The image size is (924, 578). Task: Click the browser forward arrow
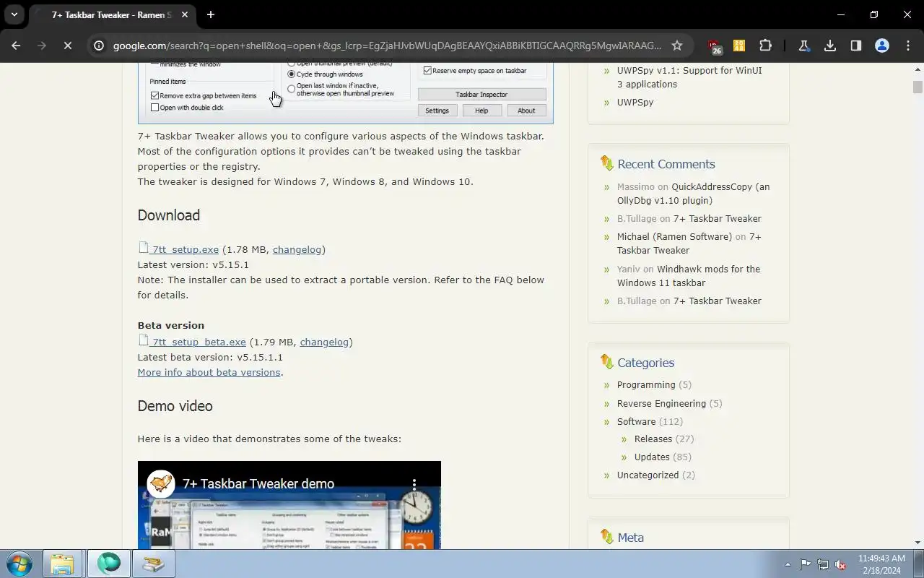coord(41,46)
